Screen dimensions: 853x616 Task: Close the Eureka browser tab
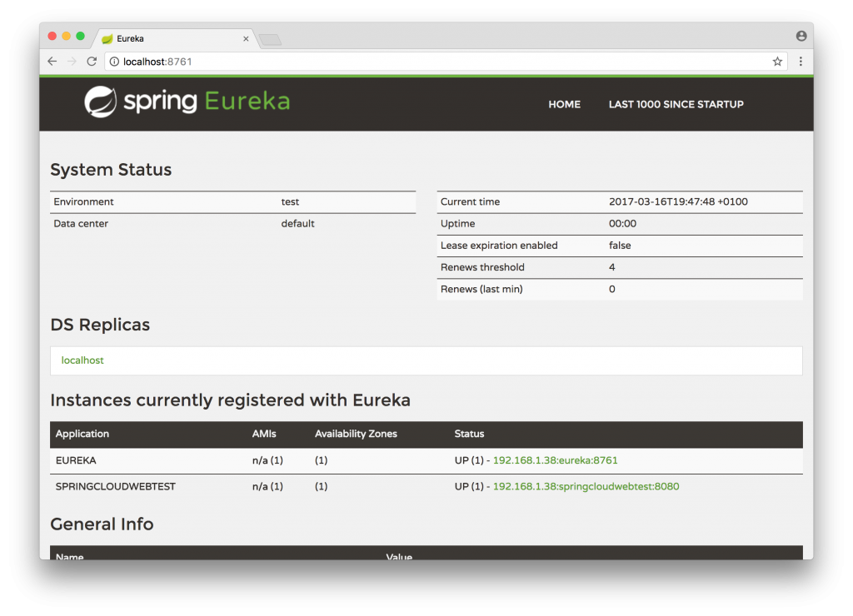click(246, 38)
